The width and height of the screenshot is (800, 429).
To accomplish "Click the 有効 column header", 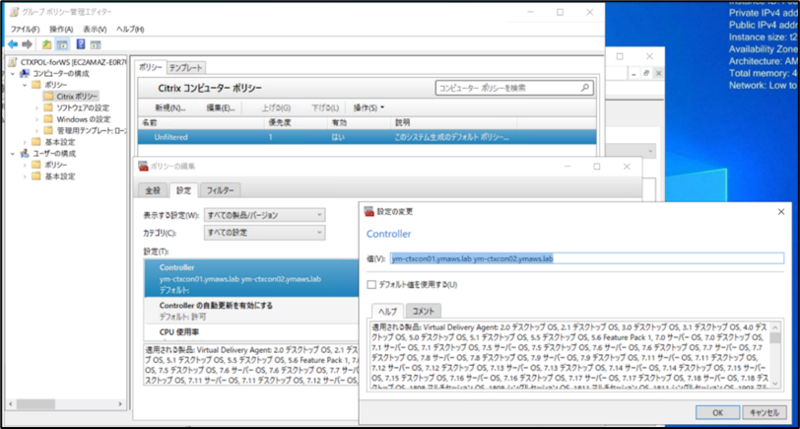I will coord(359,122).
